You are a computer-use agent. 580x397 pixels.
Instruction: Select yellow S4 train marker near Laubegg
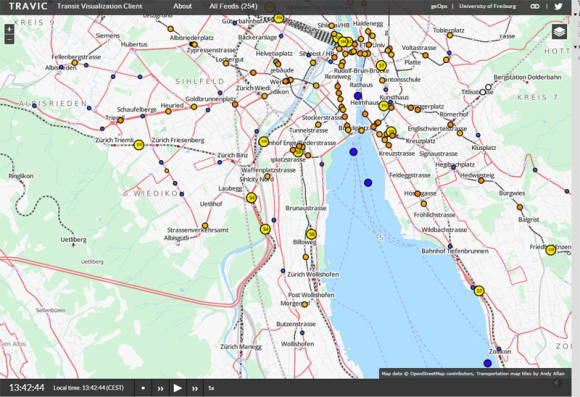coord(252,198)
